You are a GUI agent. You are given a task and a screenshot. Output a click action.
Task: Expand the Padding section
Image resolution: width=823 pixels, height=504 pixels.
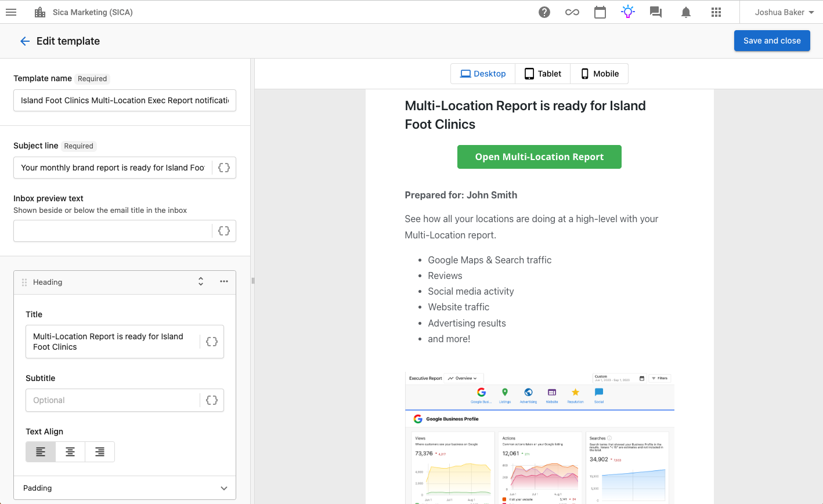click(x=125, y=488)
